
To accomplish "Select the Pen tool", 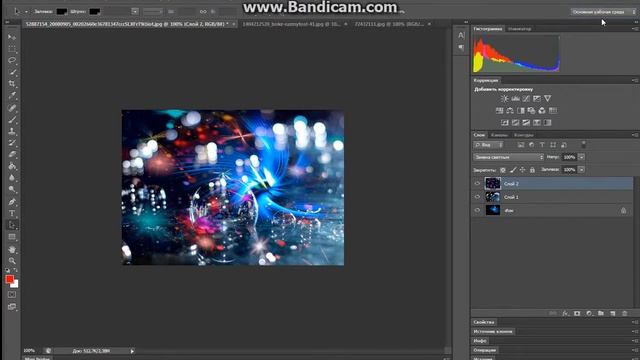I will coord(12,202).
